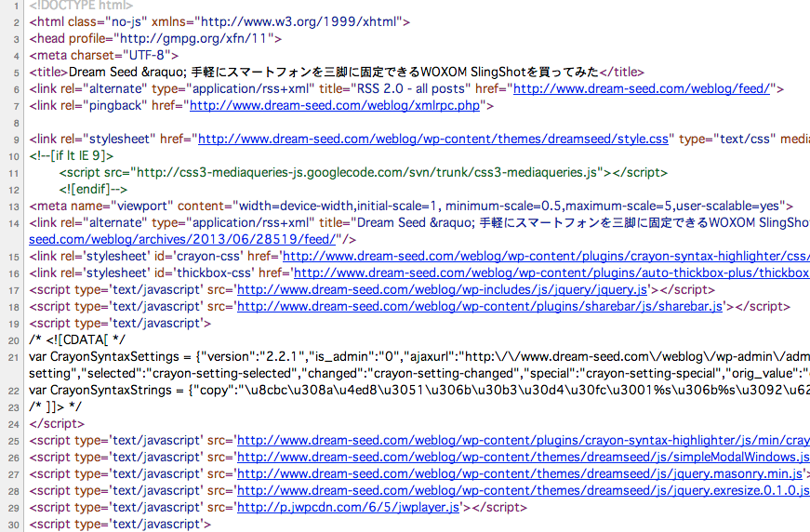Click the '/* <![CDATA[ */' comment

click(77, 339)
